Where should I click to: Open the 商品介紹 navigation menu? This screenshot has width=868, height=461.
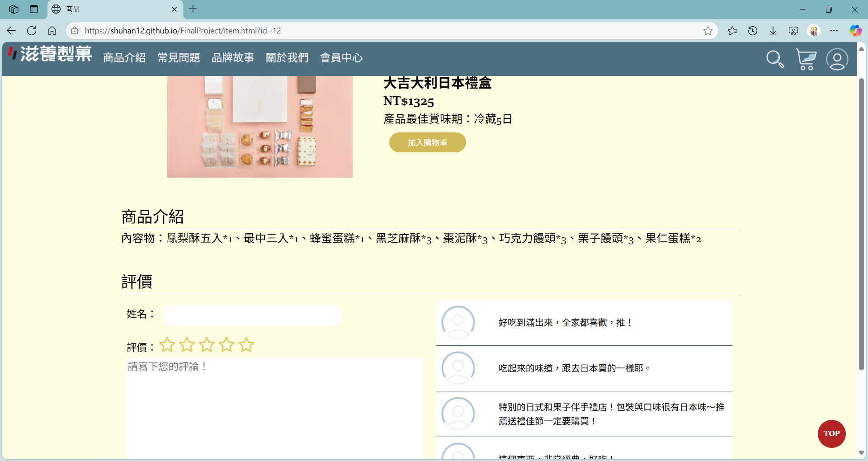(x=124, y=58)
